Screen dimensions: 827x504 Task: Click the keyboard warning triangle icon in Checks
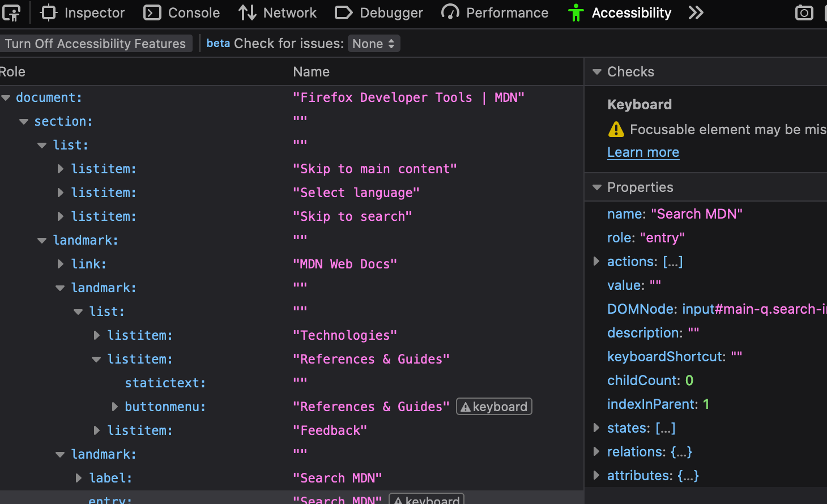616,130
